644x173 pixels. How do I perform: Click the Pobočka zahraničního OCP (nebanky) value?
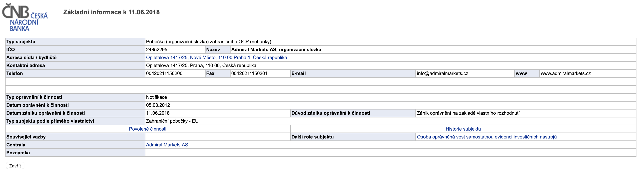209,42
